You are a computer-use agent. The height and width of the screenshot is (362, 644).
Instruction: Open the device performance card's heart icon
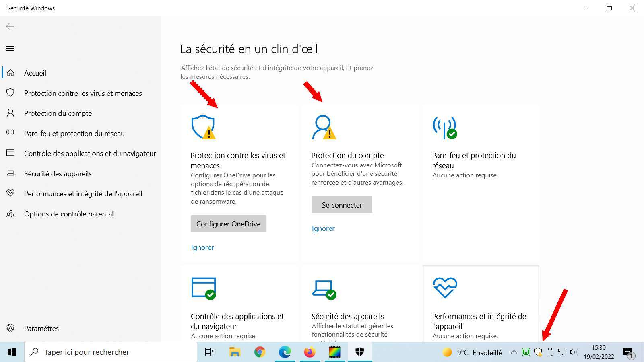click(x=445, y=287)
